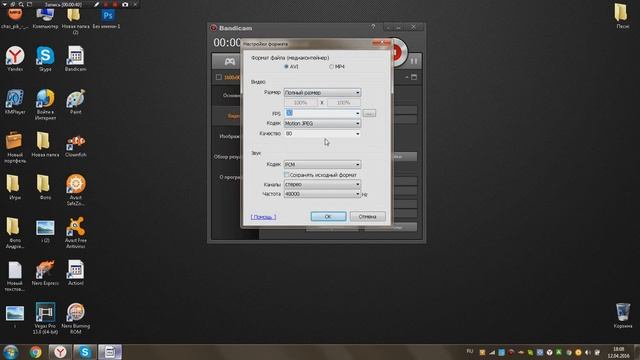Click the pencil draw icon in recording bar

coord(96,4)
